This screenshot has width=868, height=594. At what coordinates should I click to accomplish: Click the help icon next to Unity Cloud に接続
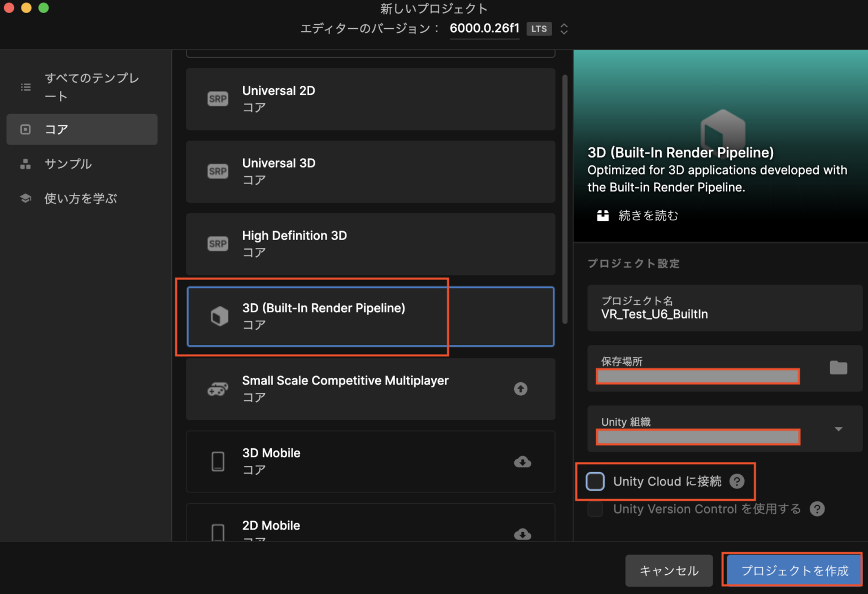737,481
